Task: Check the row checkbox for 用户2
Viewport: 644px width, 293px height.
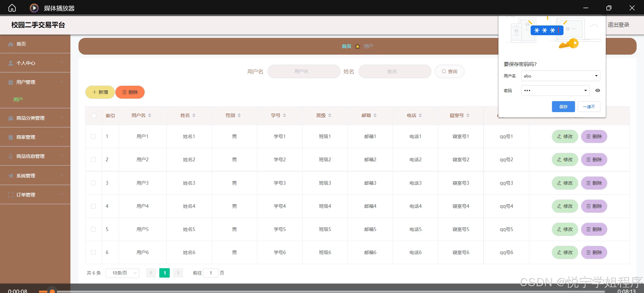Action: [x=93, y=160]
